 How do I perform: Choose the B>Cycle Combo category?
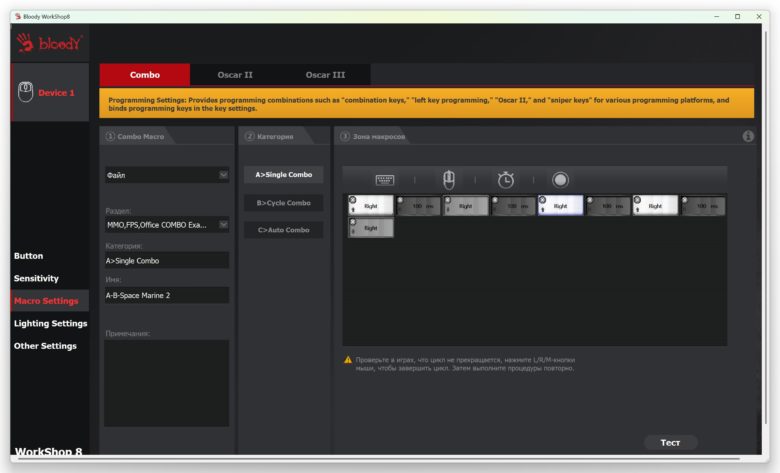(284, 202)
